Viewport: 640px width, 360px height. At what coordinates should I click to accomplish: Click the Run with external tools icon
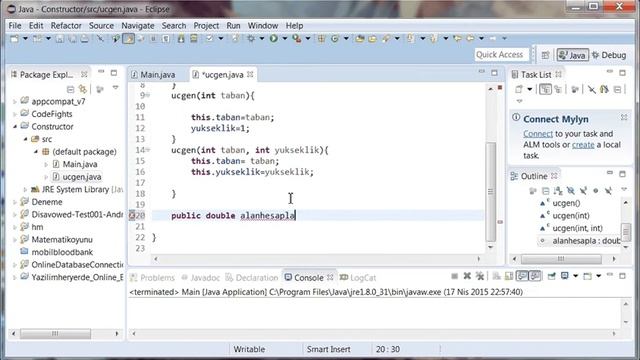(x=297, y=38)
